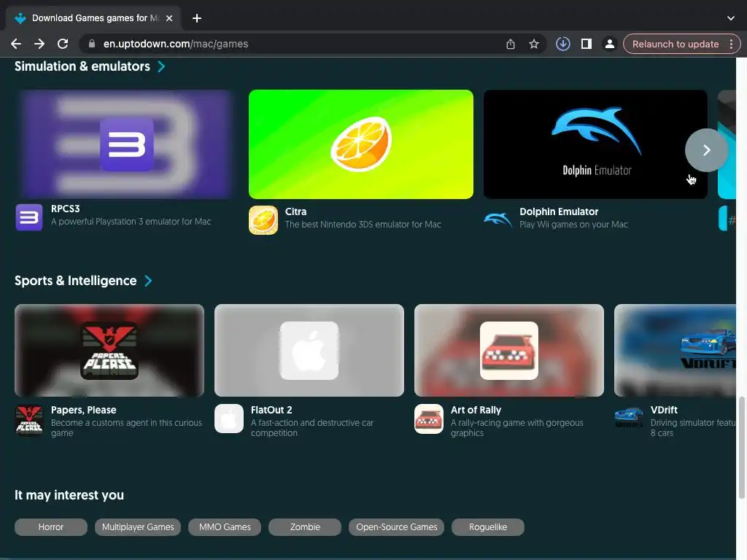
Task: Click 'A powerful Playstation 3 emulator for Mac' text
Action: 131,222
